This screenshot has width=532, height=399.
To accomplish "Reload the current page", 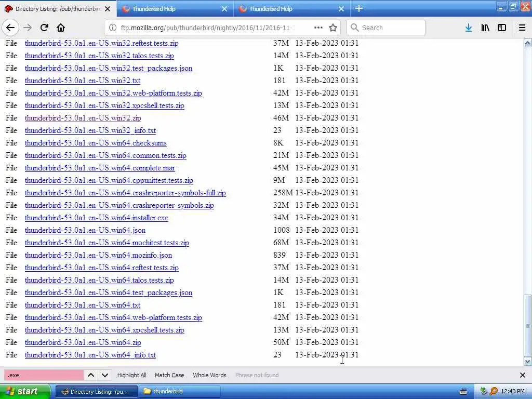I will point(44,28).
